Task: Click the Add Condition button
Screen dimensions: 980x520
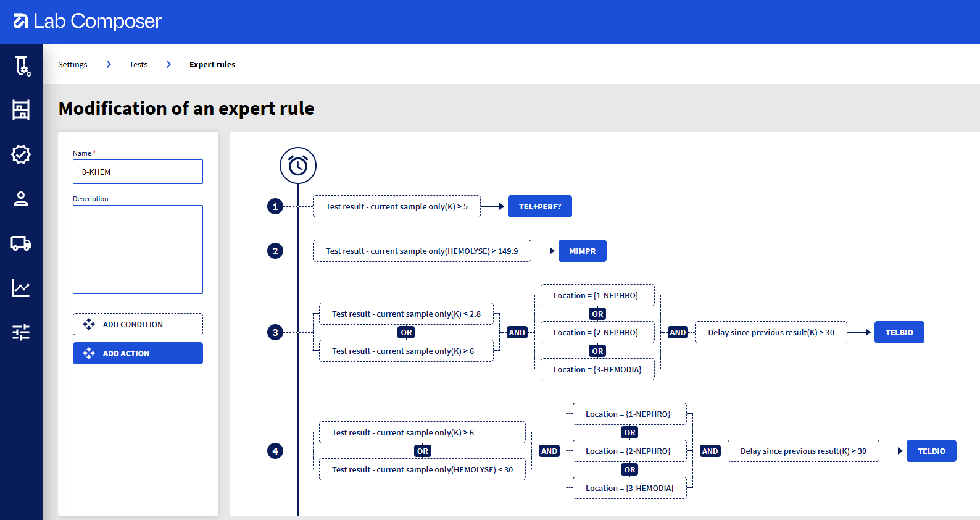Action: pyautogui.click(x=138, y=324)
